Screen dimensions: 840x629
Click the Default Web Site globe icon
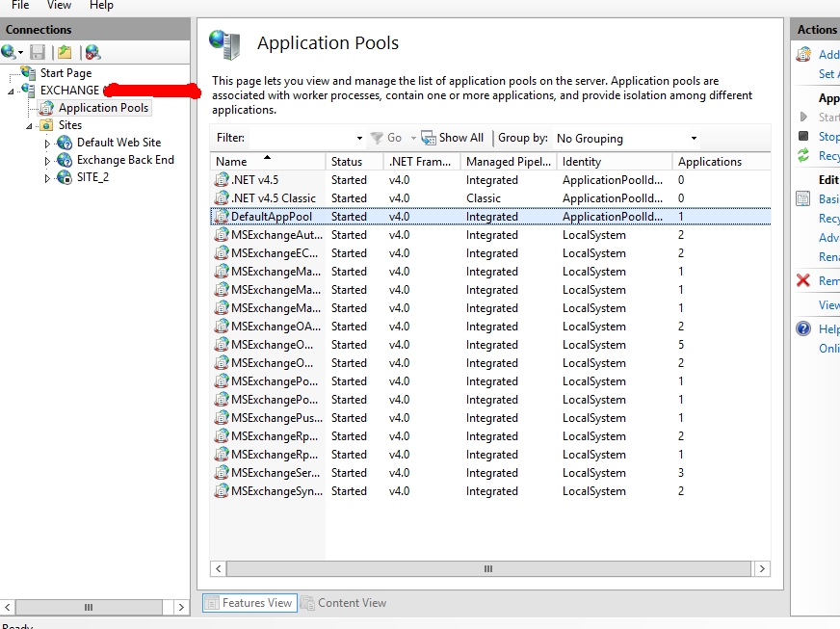pos(65,143)
